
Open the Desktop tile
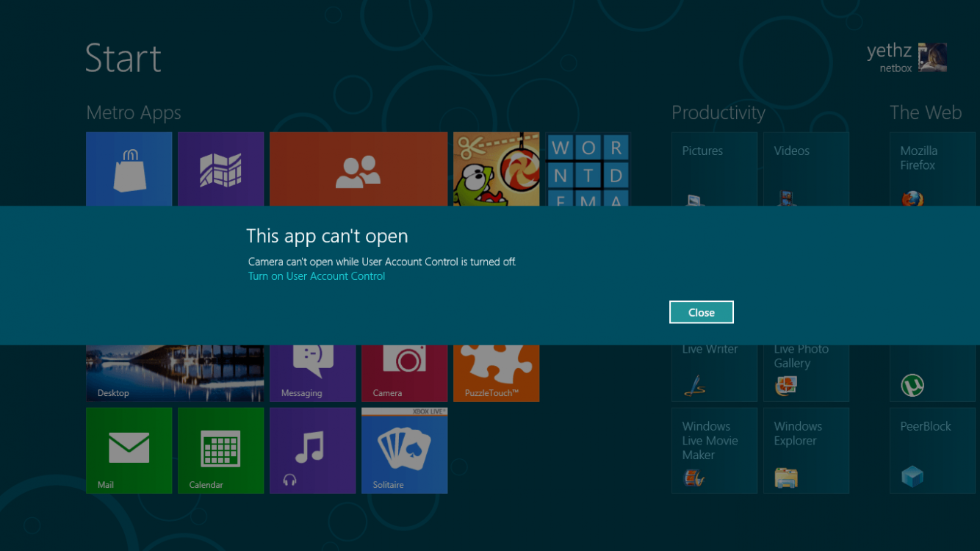point(175,373)
